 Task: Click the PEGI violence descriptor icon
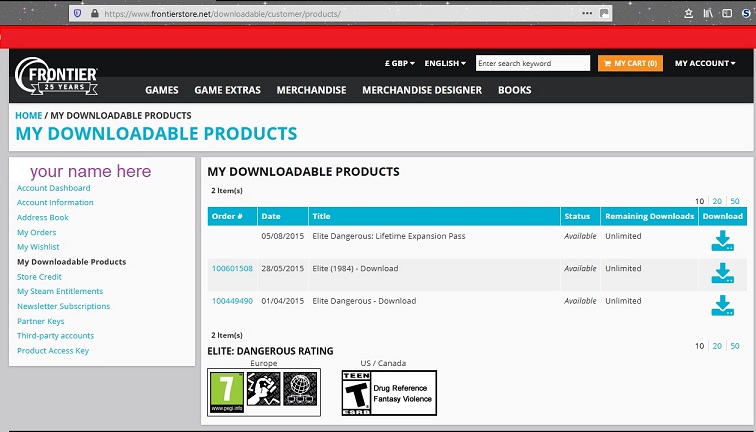tap(263, 389)
